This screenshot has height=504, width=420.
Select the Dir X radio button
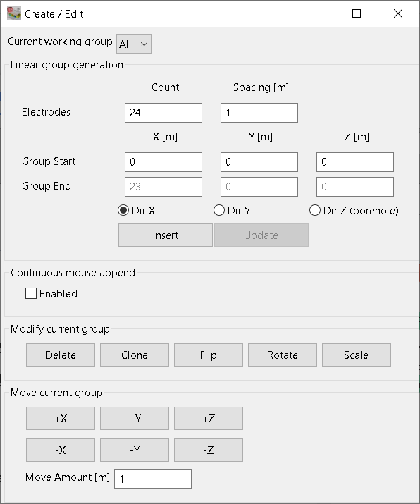point(123,211)
